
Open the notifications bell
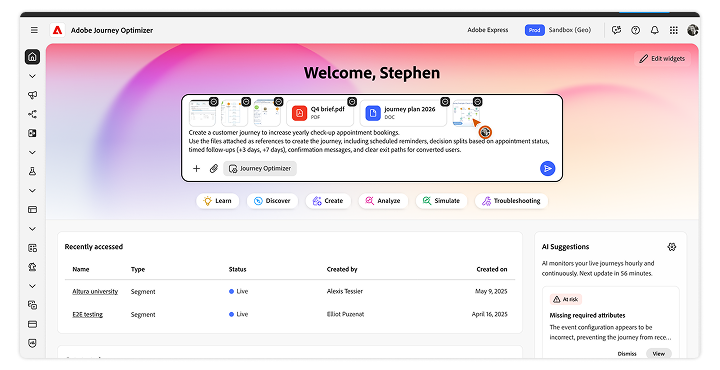point(655,30)
